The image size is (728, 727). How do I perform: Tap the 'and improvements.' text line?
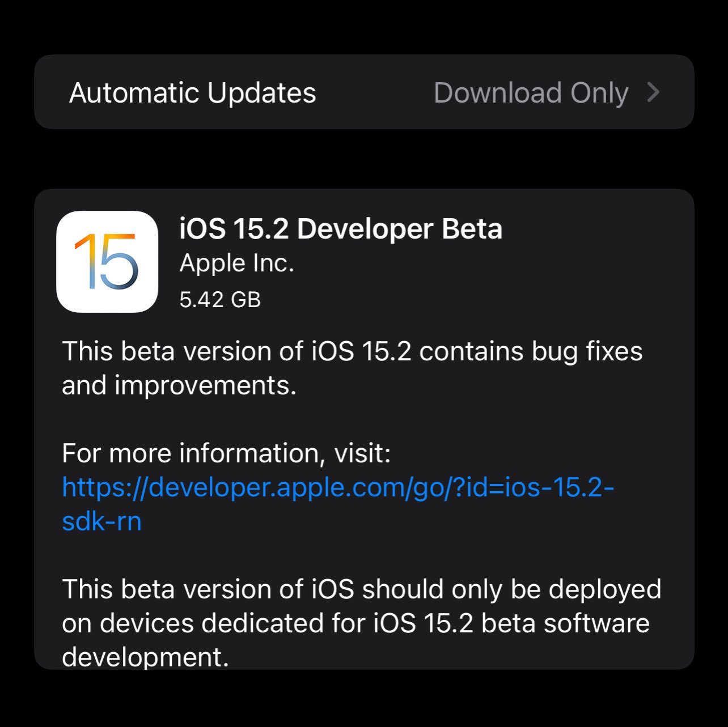[x=179, y=385]
